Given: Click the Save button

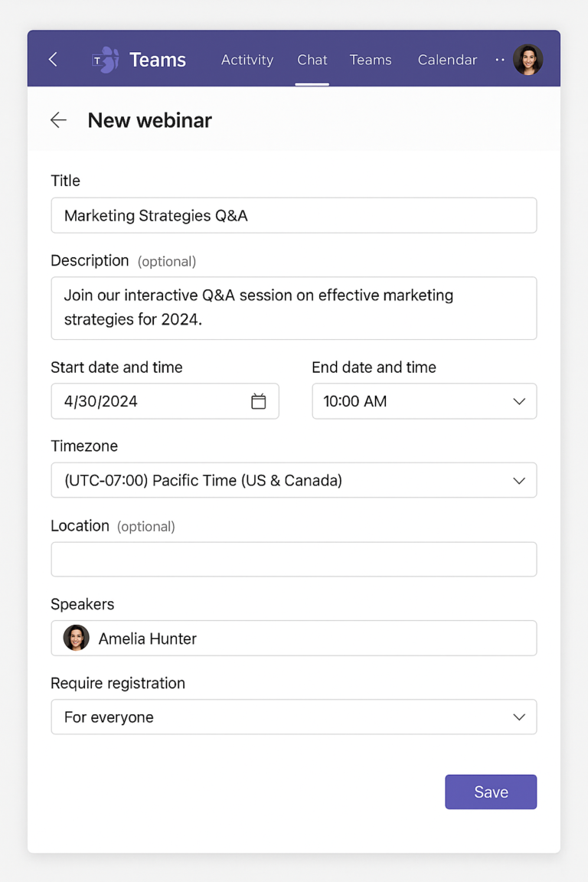Looking at the screenshot, I should [491, 792].
